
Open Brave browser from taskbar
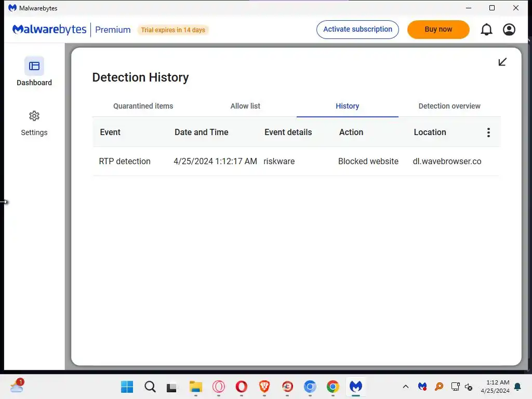click(x=264, y=387)
